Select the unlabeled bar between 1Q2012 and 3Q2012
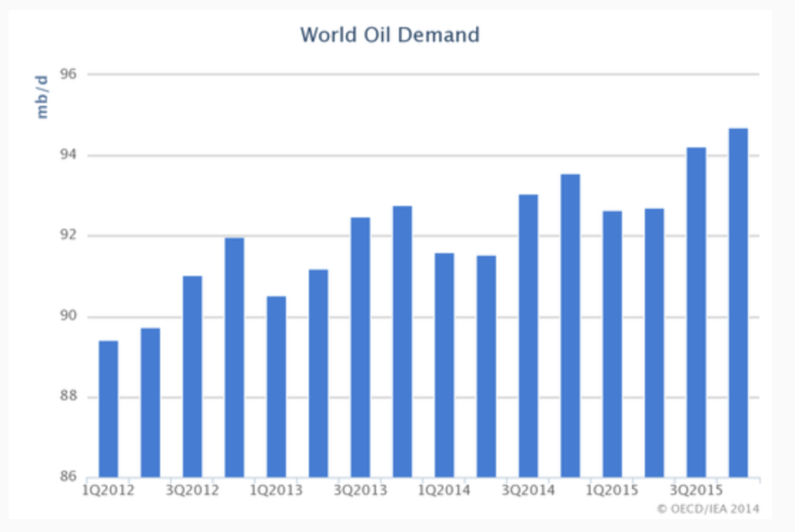This screenshot has width=795, height=532. 151,403
